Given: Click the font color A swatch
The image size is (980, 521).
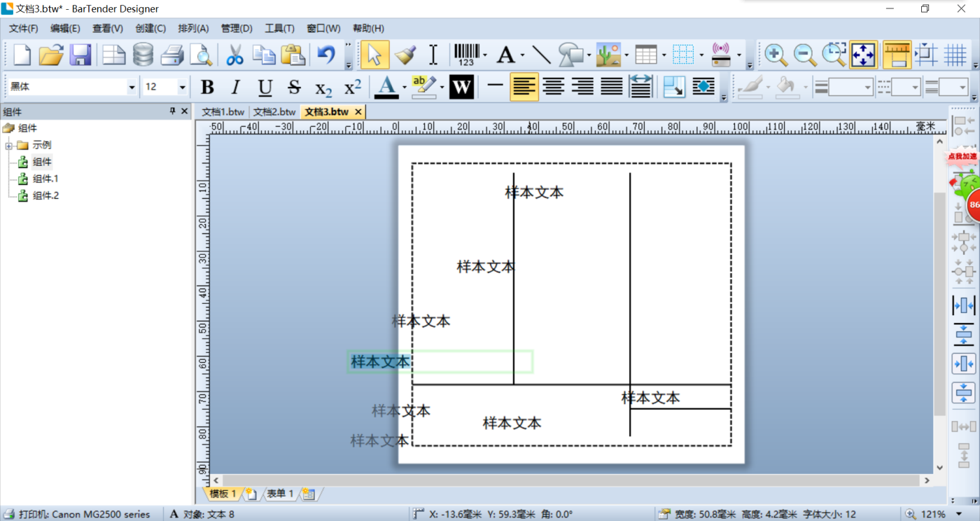Looking at the screenshot, I should [386, 88].
